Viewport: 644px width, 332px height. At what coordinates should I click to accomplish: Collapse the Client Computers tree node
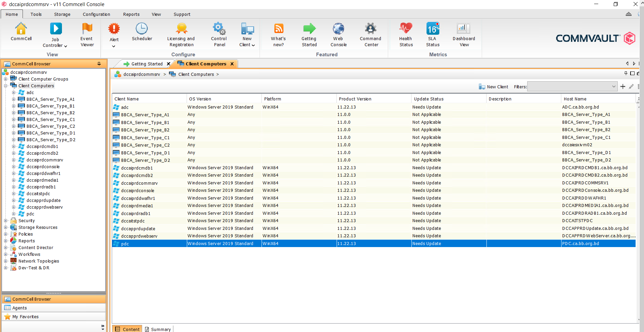pyautogui.click(x=6, y=86)
